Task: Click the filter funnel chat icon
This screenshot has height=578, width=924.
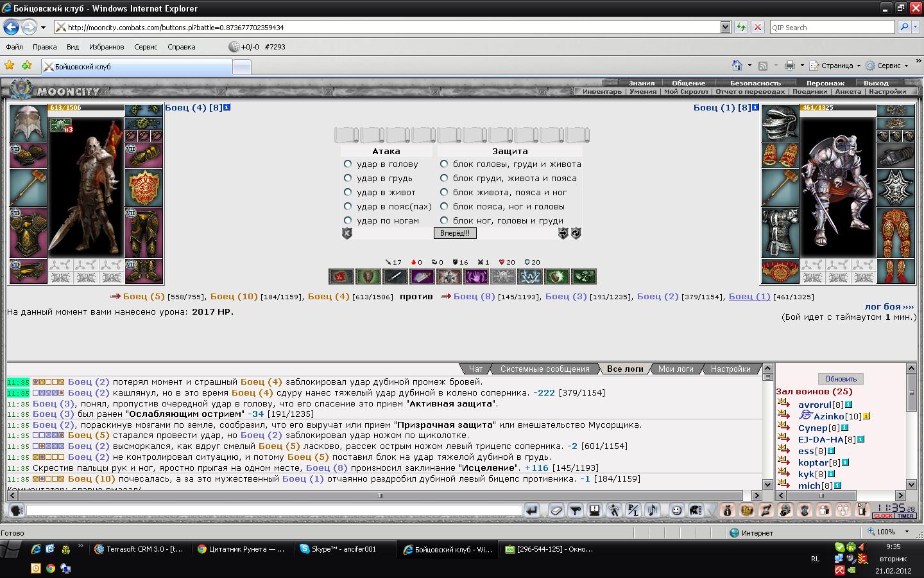Action: tap(576, 511)
